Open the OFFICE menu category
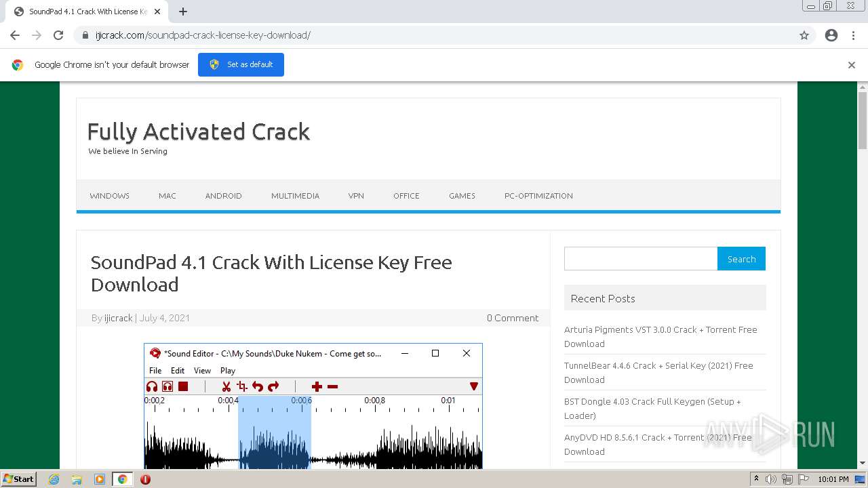Screen dimensions: 868x488 [406, 196]
